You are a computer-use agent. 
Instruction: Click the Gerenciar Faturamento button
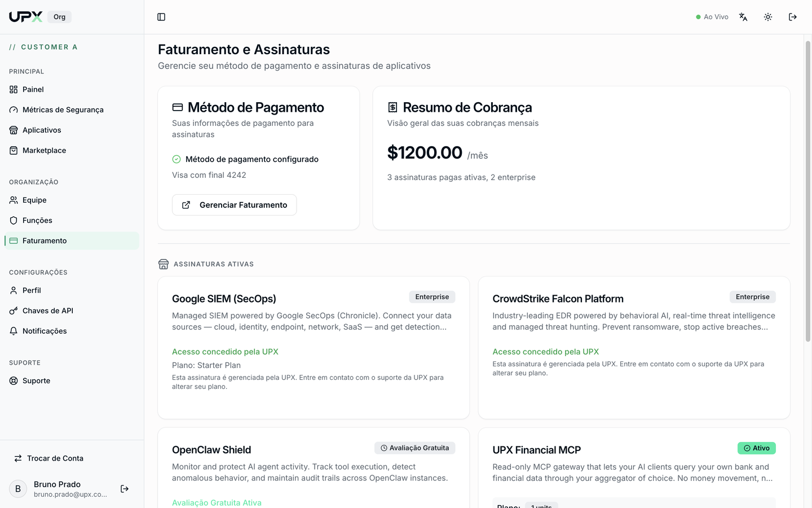point(235,205)
